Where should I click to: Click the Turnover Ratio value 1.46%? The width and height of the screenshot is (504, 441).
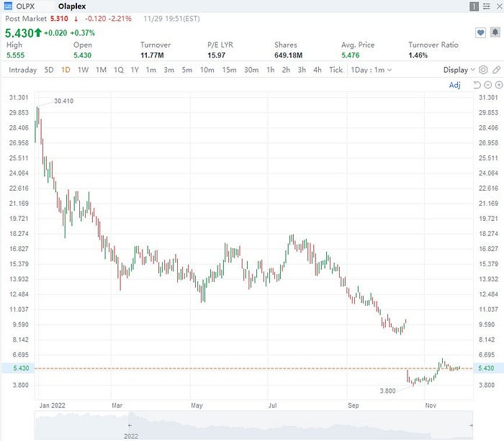pyautogui.click(x=418, y=55)
